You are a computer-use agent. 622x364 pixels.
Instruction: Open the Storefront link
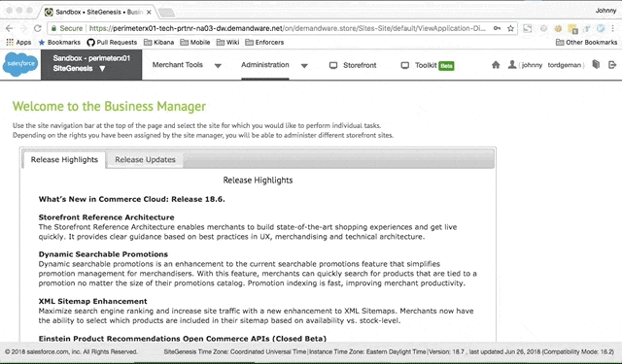click(x=360, y=65)
